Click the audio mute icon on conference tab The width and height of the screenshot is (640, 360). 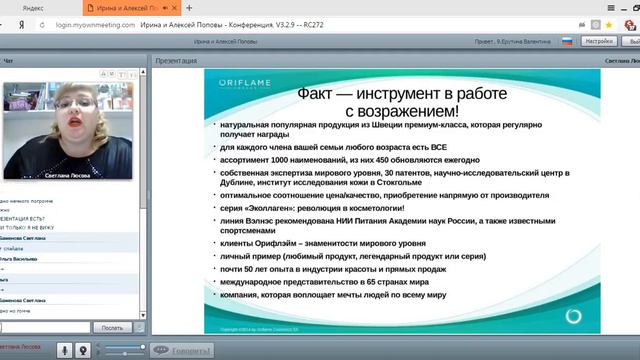click(x=165, y=8)
